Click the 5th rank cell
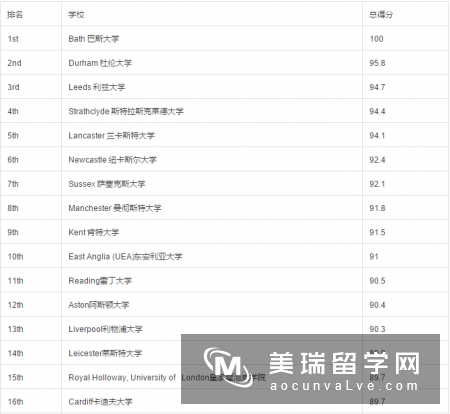The height and width of the screenshot is (414, 450). (x=31, y=135)
